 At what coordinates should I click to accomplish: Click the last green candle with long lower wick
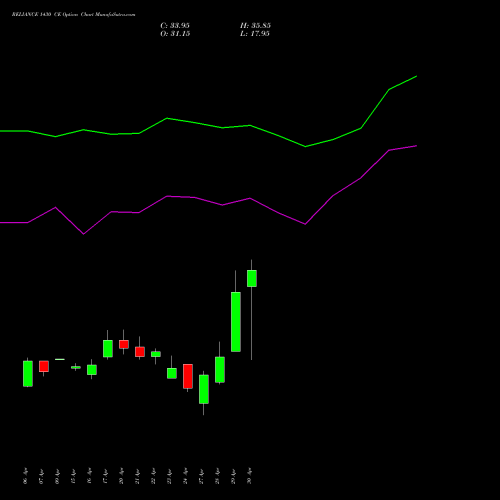[252, 278]
